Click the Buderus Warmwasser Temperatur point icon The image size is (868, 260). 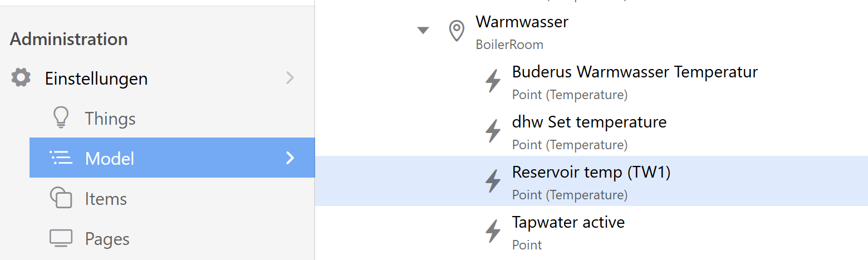click(x=493, y=81)
